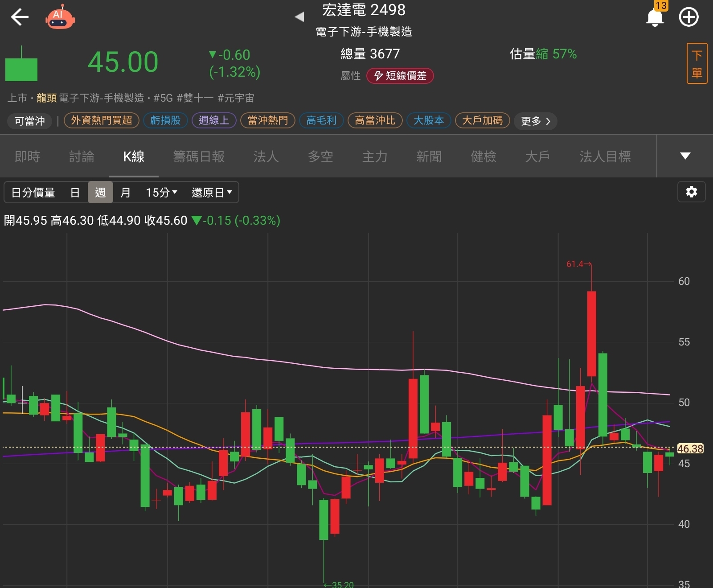
Task: Add stock with plus circle icon
Action: click(688, 17)
